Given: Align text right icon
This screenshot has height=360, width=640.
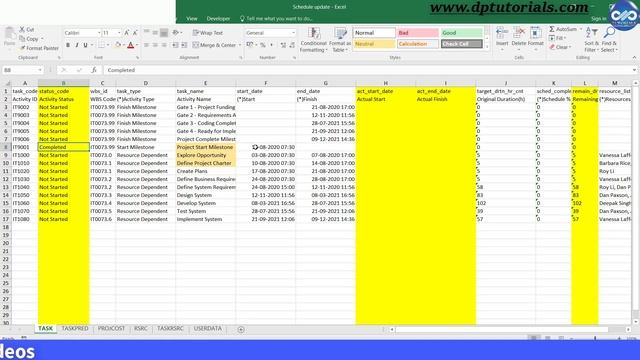Looking at the screenshot, I should 164,45.
